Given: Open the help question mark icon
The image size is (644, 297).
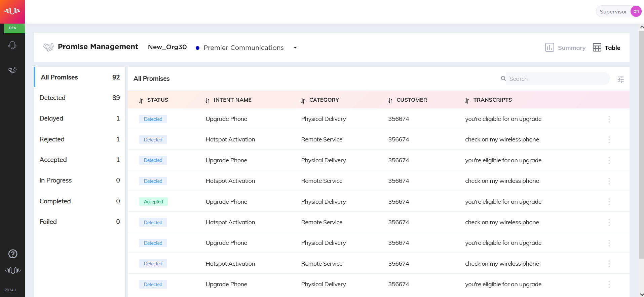Looking at the screenshot, I should pos(13,254).
